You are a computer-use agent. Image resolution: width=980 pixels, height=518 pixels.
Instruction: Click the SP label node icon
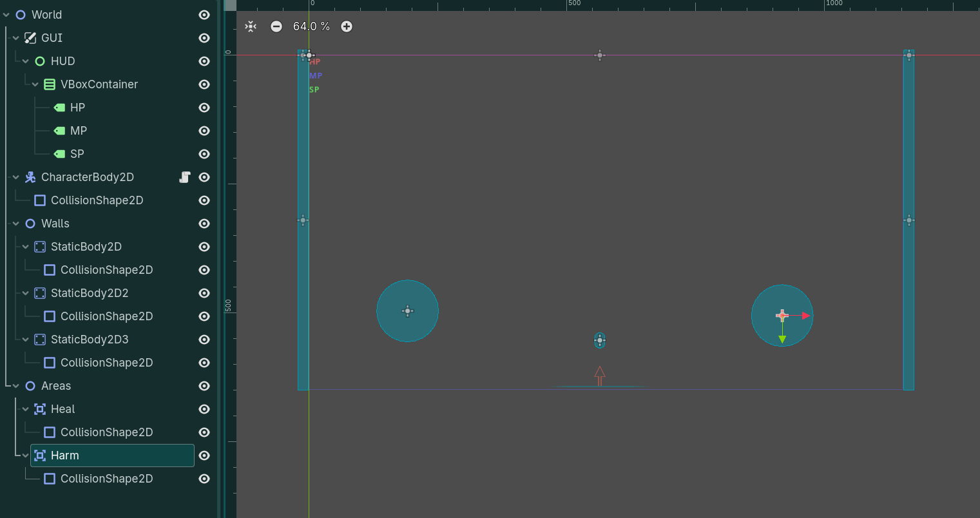pos(59,154)
